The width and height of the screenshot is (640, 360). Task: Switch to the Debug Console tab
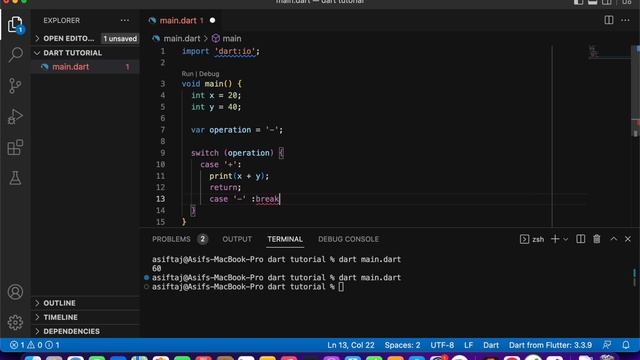[348, 239]
